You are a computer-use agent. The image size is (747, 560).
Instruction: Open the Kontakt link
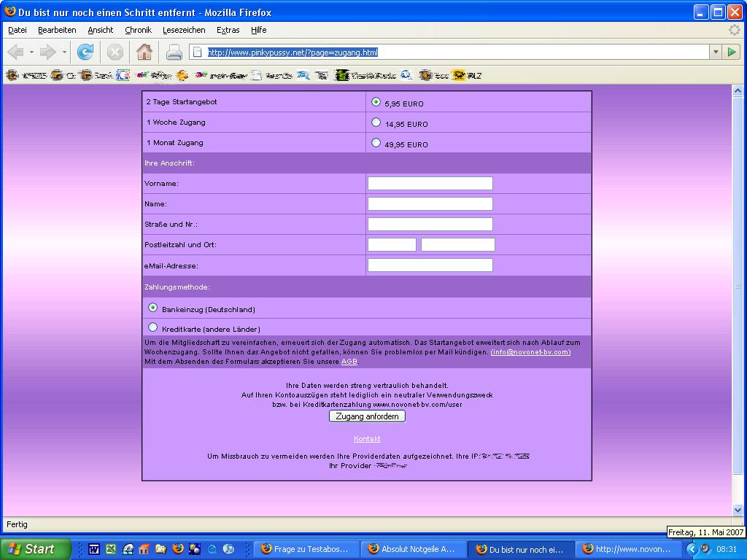(x=367, y=439)
